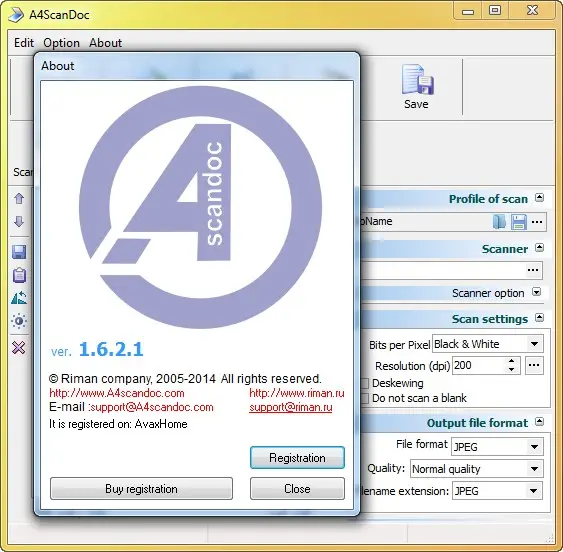Viewport: 563px width, 552px height.
Task: Click the open profile book icon
Action: tap(499, 222)
